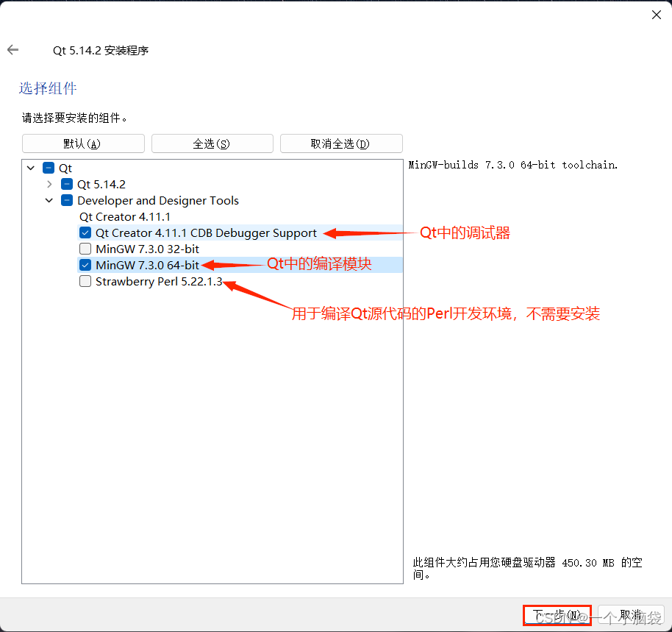Click the Qt 5.14.2 安装程序 title text
Screen dimensions: 672x632
[101, 51]
